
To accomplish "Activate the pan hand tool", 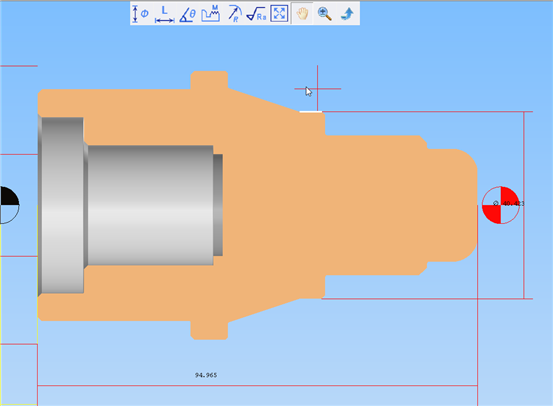I will pos(302,14).
